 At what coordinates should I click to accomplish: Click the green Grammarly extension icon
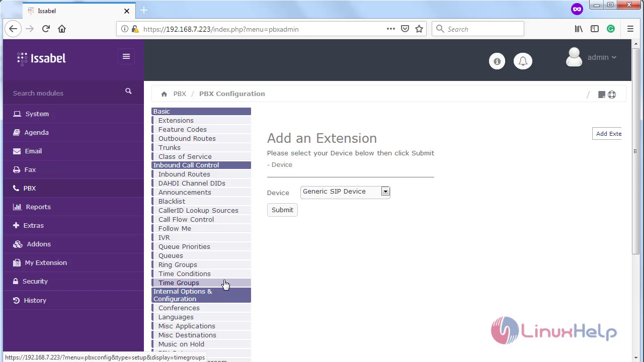pyautogui.click(x=611, y=29)
